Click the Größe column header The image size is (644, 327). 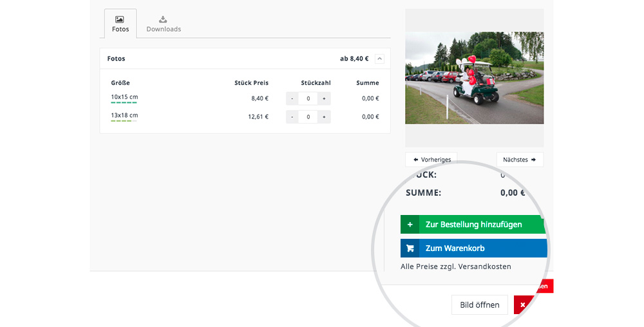(120, 83)
